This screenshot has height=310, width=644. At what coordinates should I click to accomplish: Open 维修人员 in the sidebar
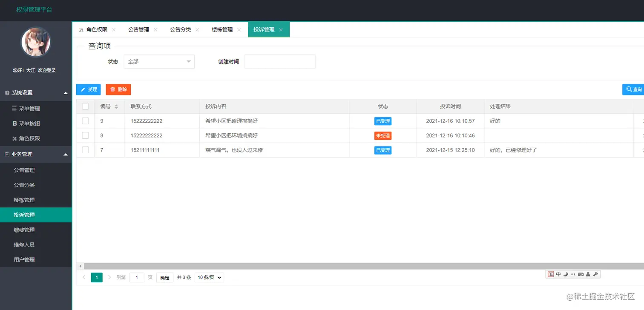click(36, 245)
